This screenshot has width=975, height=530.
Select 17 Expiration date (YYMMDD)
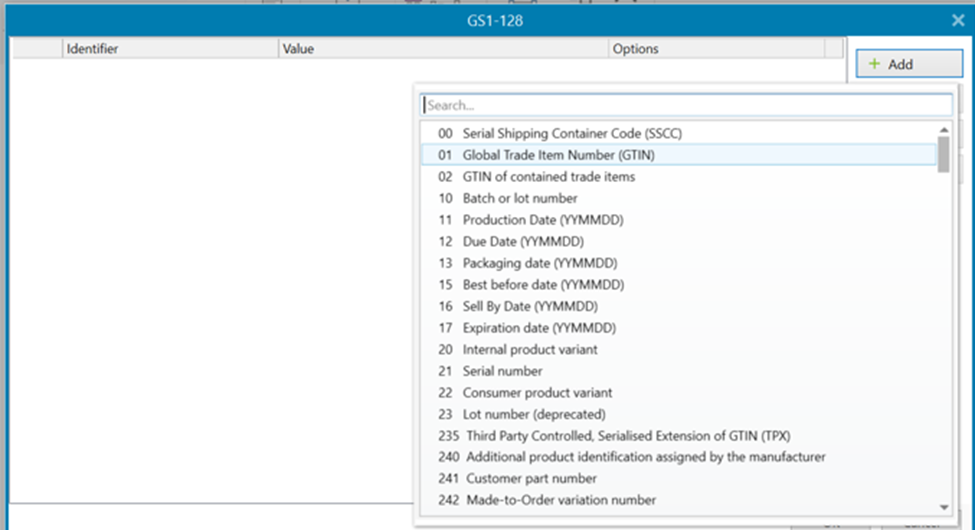[539, 328]
